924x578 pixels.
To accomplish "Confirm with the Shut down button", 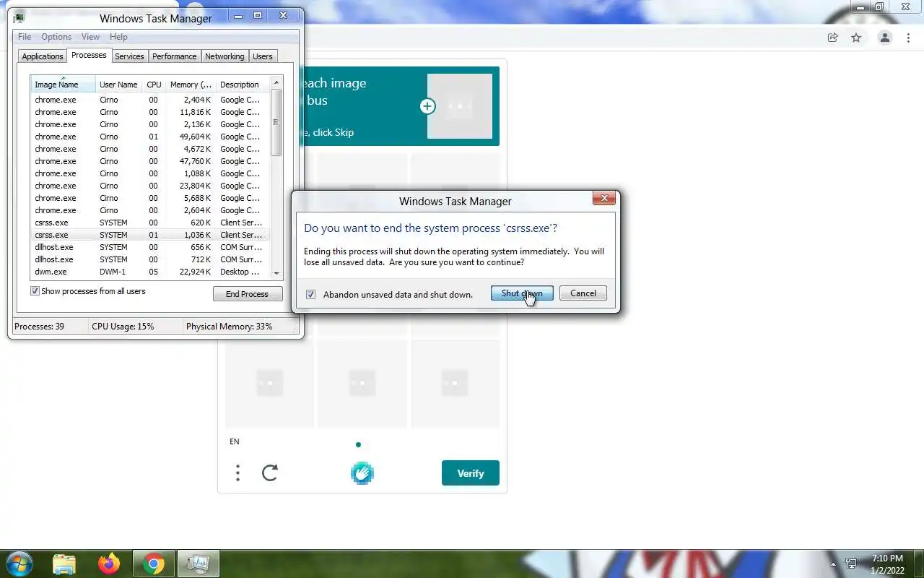I will point(522,293).
